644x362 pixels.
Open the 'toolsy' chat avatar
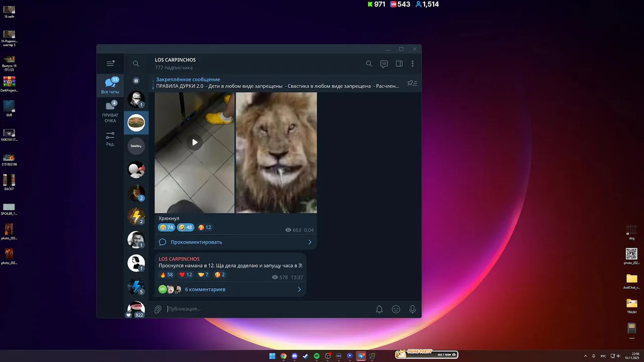click(x=136, y=146)
